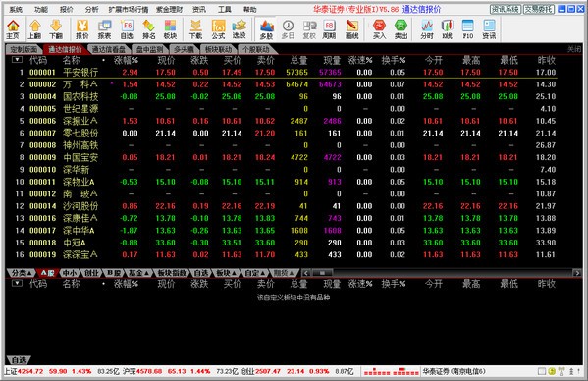Image resolution: width=588 pixels, height=381 pixels.
Task: Click the 主页 home icon
Action: [x=13, y=29]
